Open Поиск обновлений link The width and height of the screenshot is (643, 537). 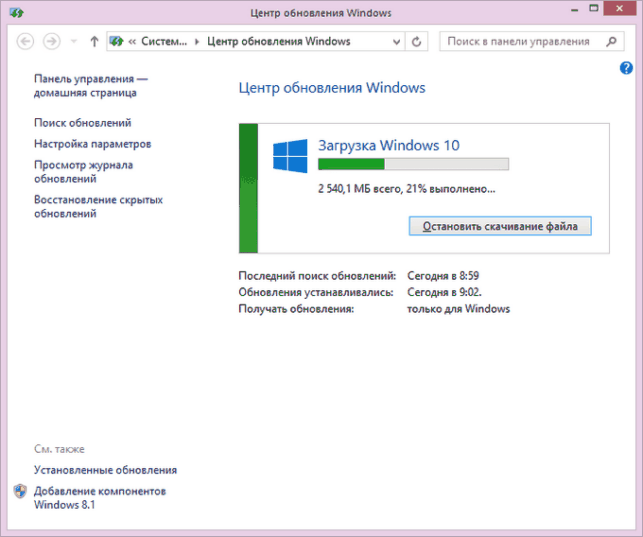point(82,123)
